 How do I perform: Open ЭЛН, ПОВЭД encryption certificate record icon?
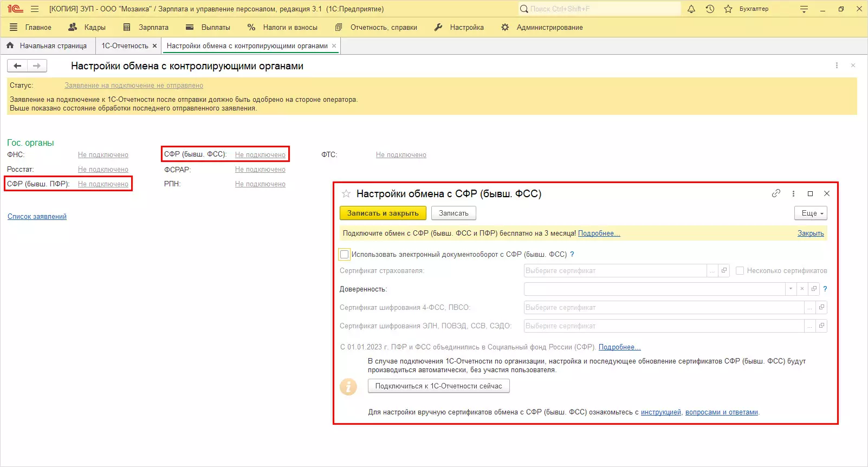click(822, 326)
